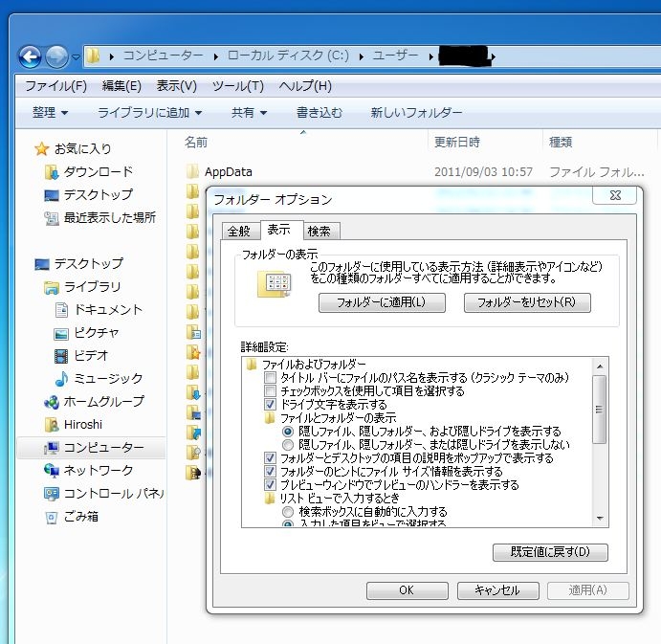Click コントロール パネル icon in sidebar

(52, 494)
